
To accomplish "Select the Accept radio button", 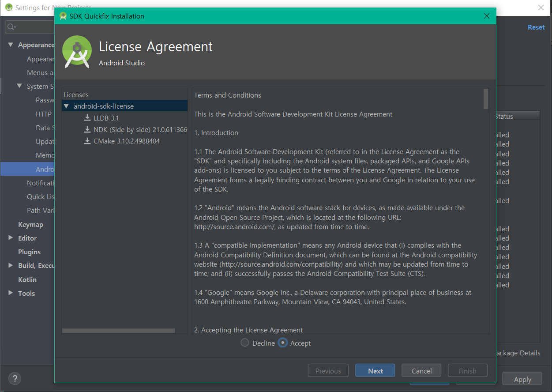I will tap(283, 343).
